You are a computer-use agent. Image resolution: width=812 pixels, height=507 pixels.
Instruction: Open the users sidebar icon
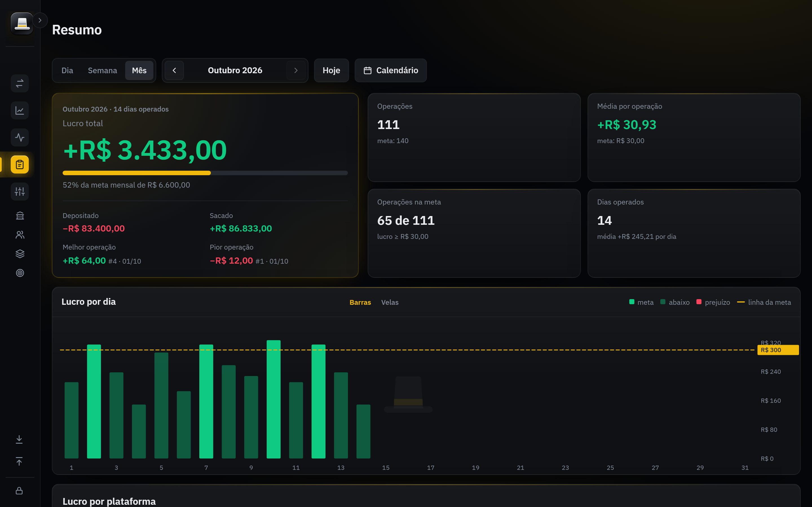click(20, 235)
